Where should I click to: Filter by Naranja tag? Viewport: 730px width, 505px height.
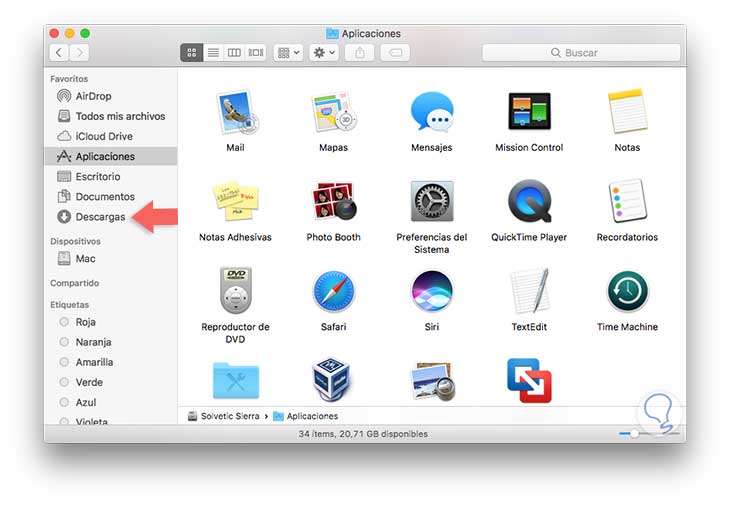tap(111, 342)
